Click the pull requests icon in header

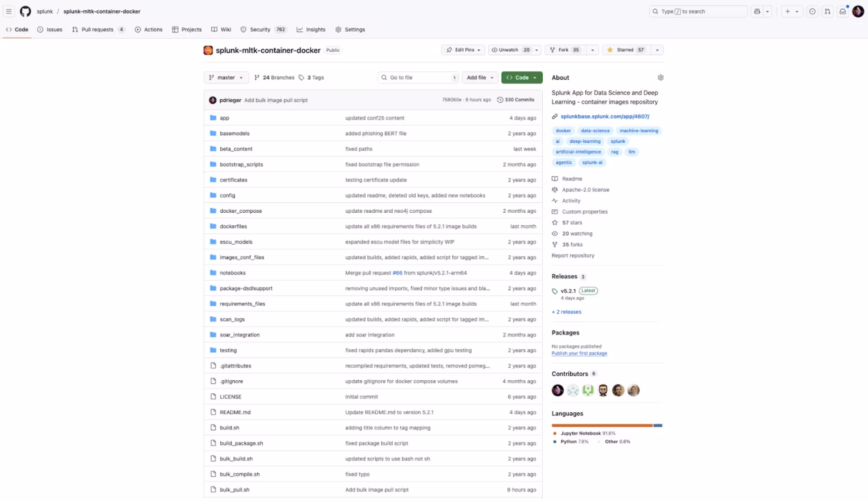(x=827, y=11)
